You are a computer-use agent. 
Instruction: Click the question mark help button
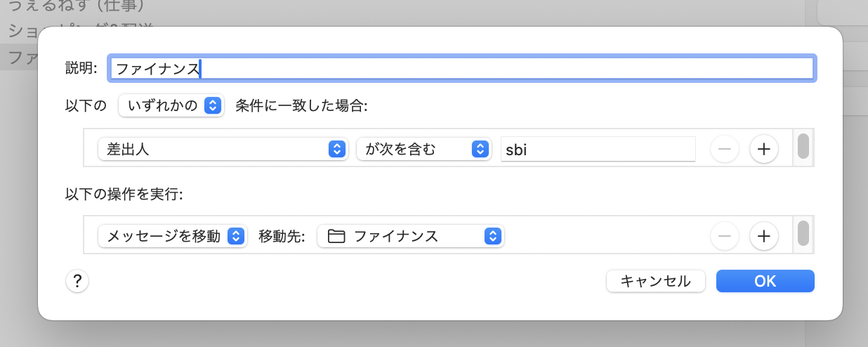coord(77,282)
